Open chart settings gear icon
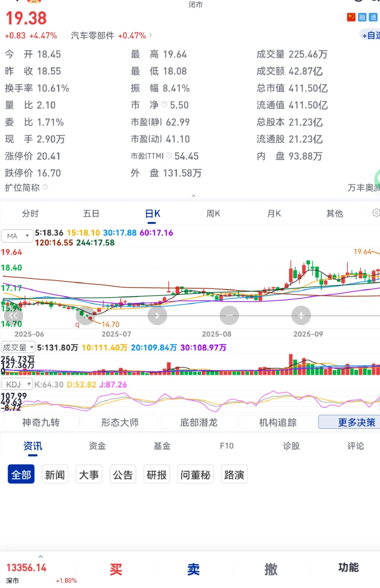 (x=376, y=213)
